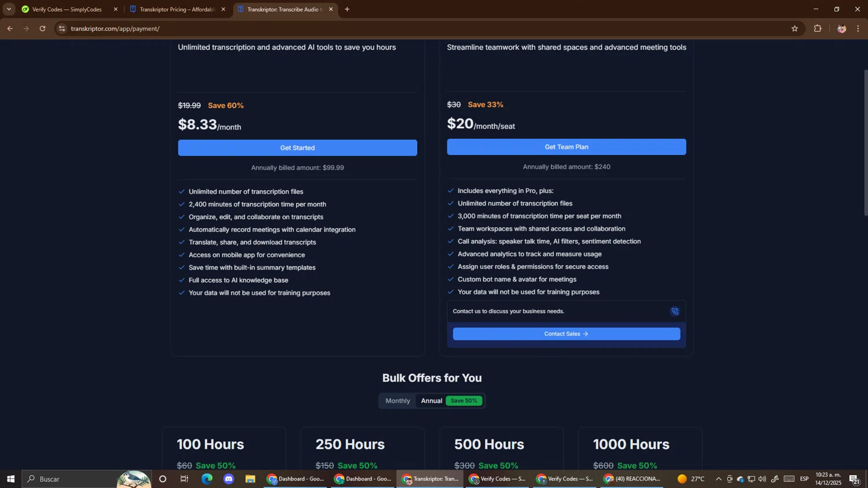Open the Extensions puzzle icon
This screenshot has height=488, width=868.
coord(818,28)
